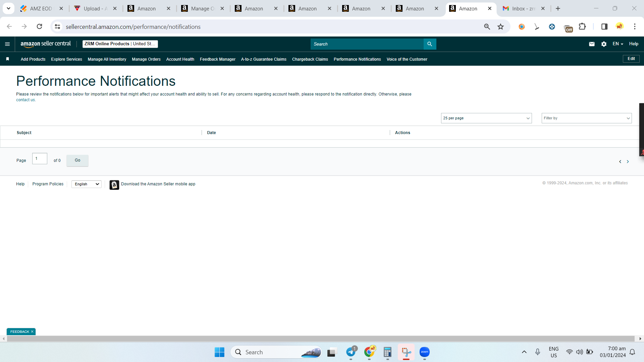Image resolution: width=644 pixels, height=362 pixels.
Task: Switch to the Upload browser tab
Action: pos(95,9)
